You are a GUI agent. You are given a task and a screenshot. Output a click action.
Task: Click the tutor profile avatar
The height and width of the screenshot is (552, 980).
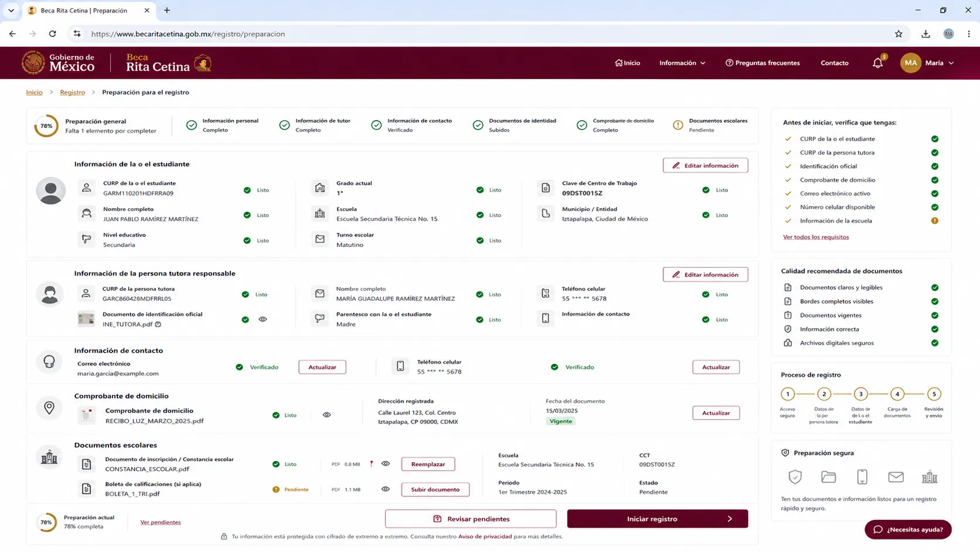tap(50, 294)
